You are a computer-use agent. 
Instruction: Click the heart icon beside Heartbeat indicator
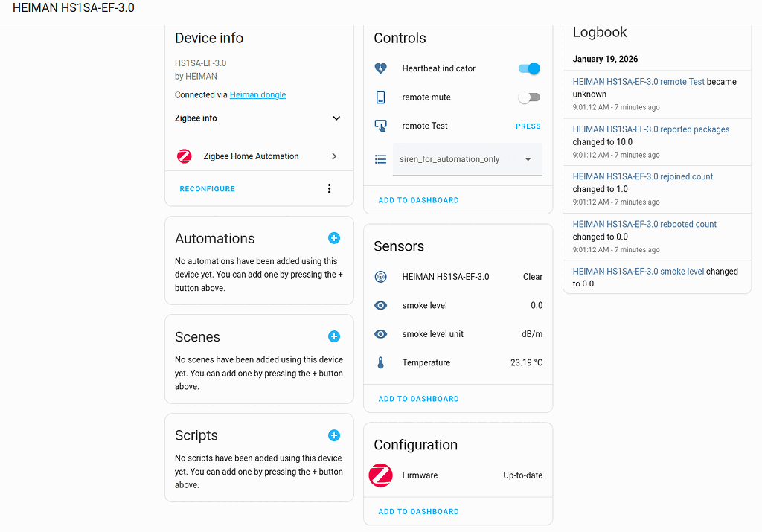point(380,68)
